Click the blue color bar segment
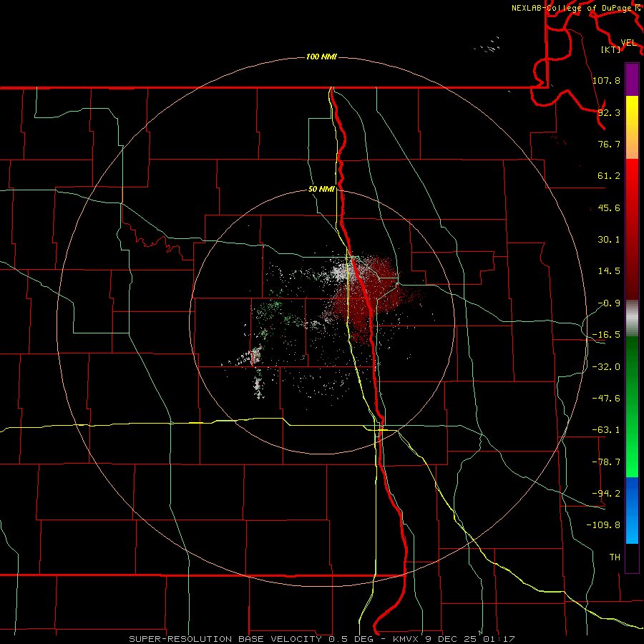Screen dimensions: 644x644 pyautogui.click(x=632, y=510)
